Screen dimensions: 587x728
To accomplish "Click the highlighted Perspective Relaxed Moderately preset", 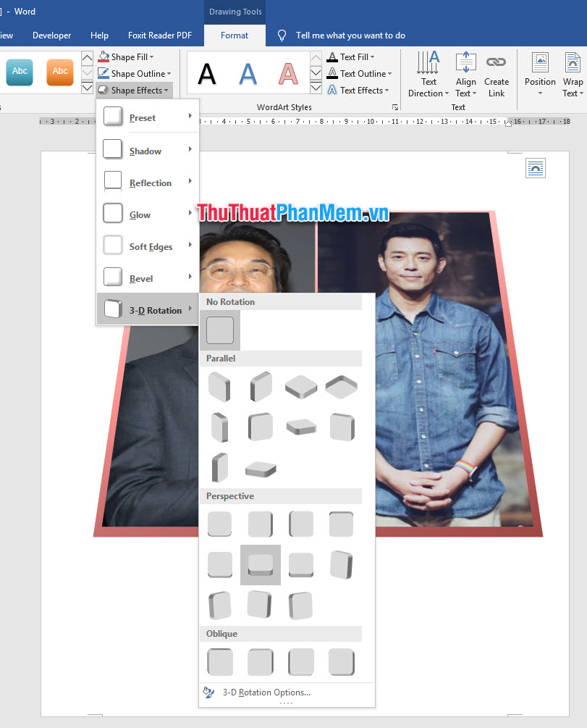I will tap(261, 564).
